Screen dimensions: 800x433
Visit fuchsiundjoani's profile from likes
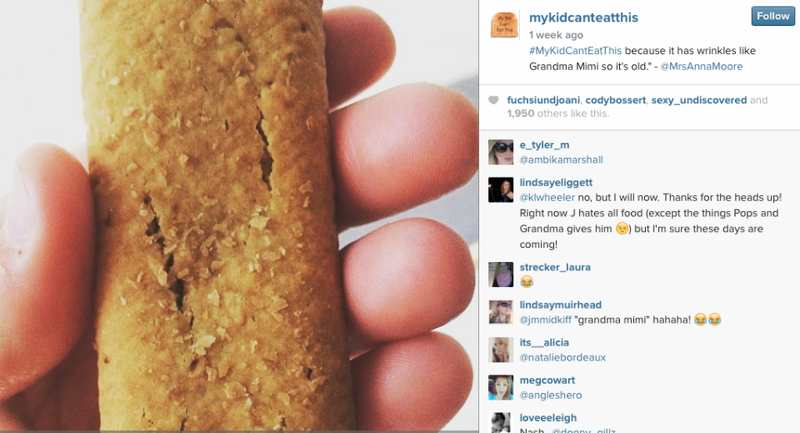coord(543,100)
